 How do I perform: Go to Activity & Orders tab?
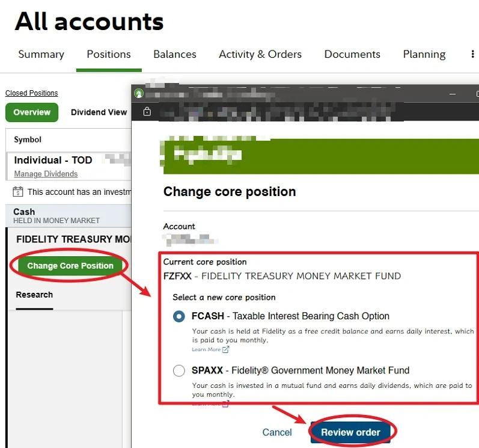click(x=260, y=54)
